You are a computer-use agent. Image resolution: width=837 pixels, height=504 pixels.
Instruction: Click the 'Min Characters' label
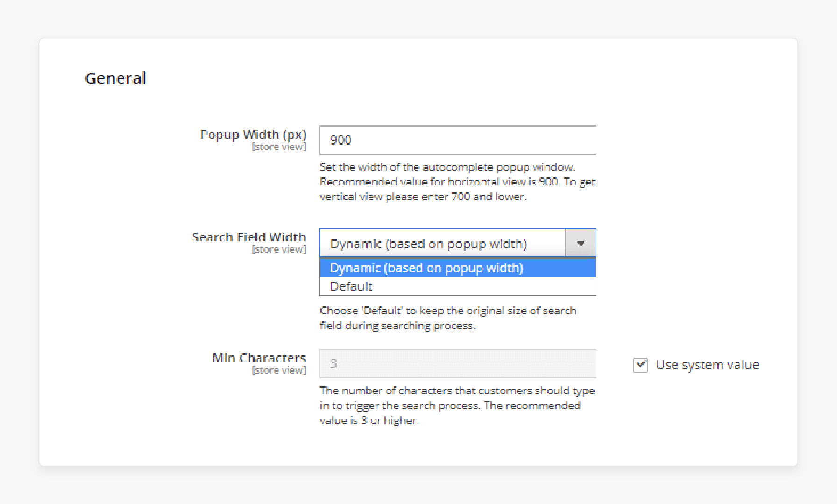pyautogui.click(x=259, y=358)
